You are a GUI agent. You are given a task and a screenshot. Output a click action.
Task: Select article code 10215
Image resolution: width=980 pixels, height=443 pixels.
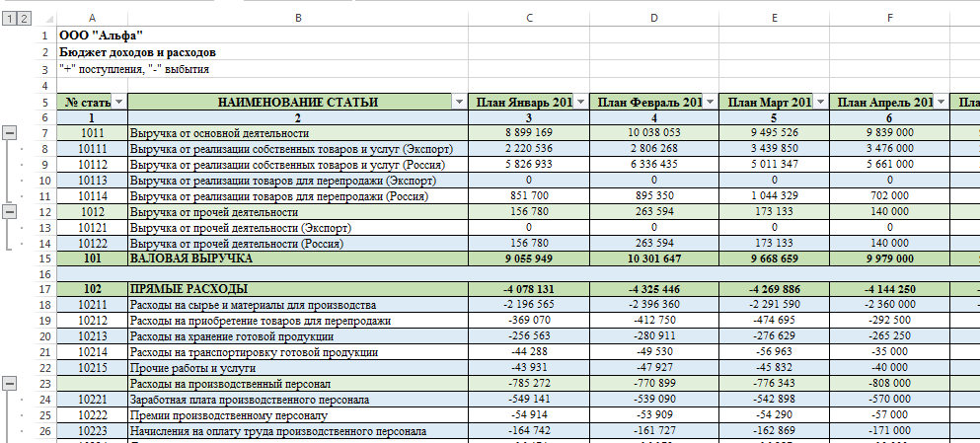tap(93, 368)
